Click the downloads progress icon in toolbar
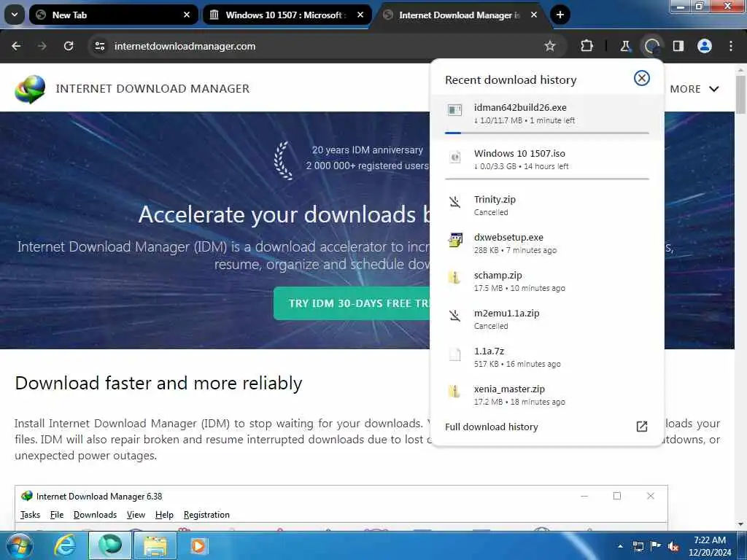Viewport: 747px width, 560px height. (651, 46)
